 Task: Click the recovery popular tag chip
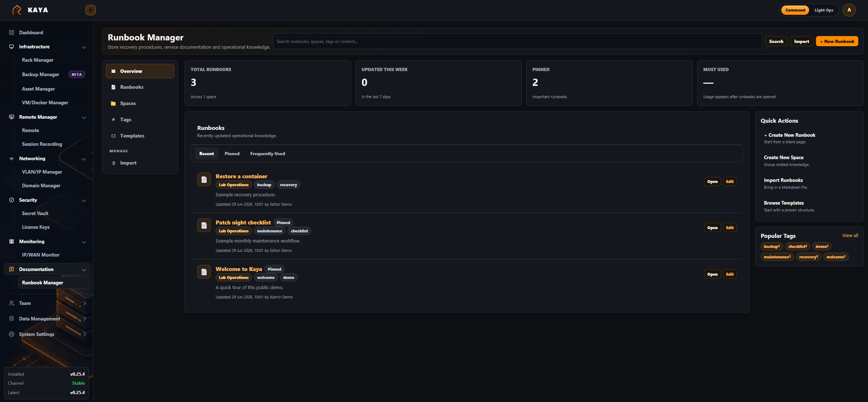pos(808,257)
